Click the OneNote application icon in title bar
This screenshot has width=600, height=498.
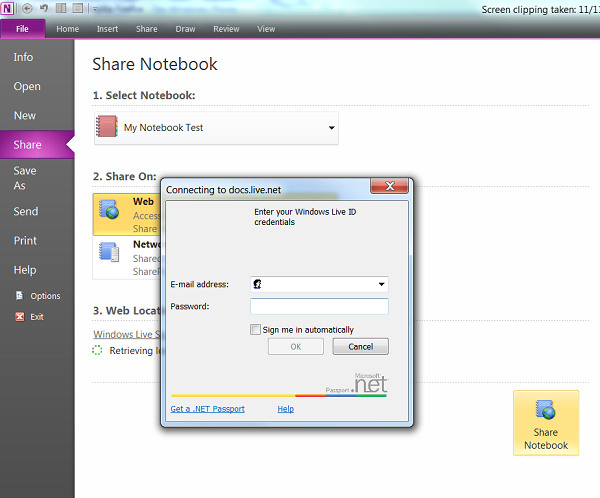click(7, 8)
